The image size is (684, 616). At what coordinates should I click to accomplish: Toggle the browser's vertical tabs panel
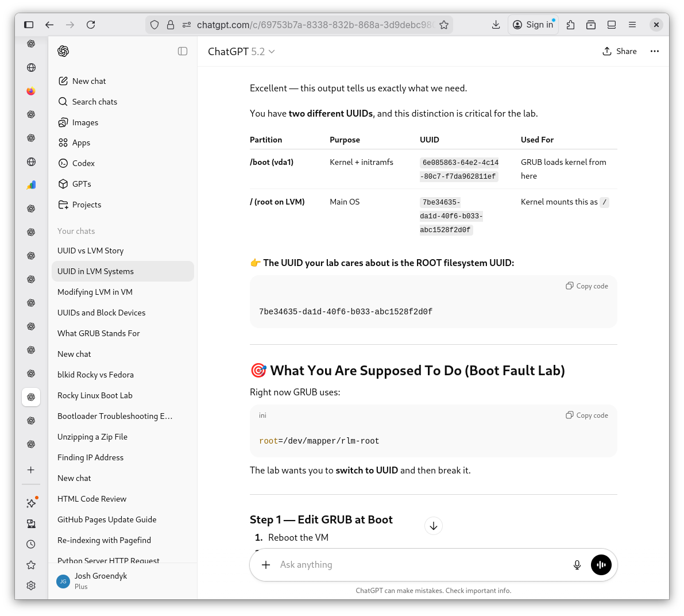(x=29, y=25)
